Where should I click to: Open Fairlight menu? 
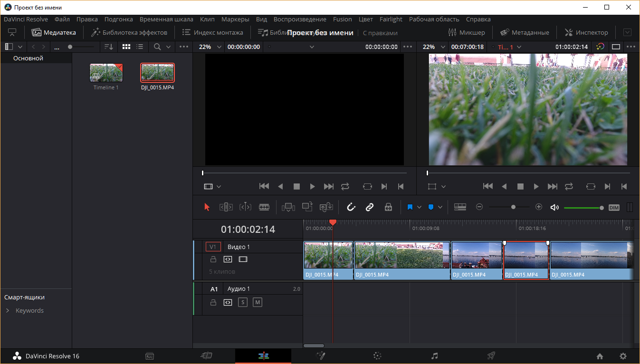[x=391, y=19]
